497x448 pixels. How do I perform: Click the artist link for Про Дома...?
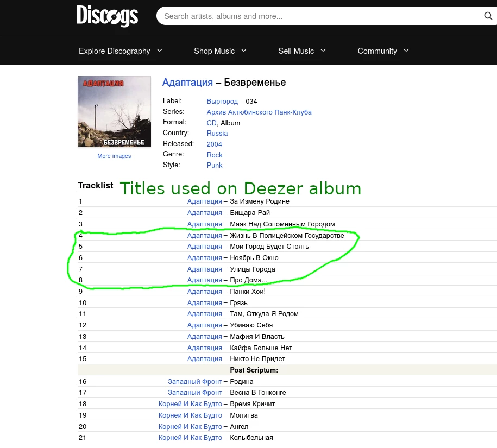tap(204, 280)
